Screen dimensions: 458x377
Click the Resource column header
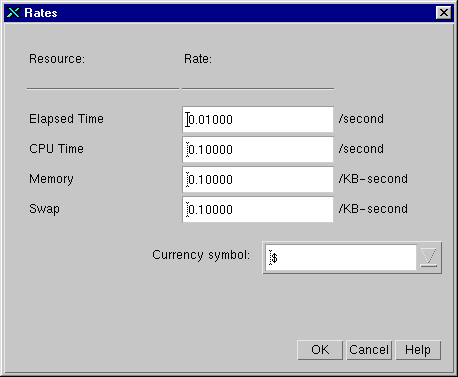click(x=57, y=59)
